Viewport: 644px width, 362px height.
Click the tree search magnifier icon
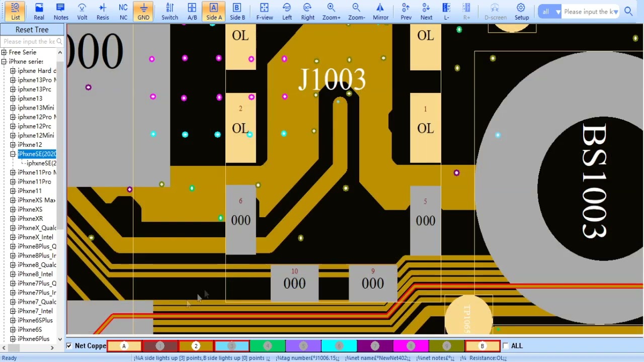tap(59, 41)
